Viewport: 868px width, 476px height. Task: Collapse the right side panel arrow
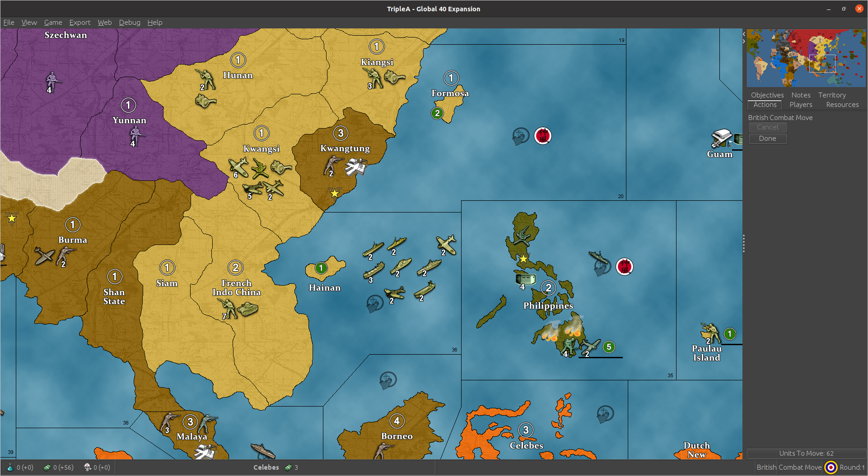point(744,41)
